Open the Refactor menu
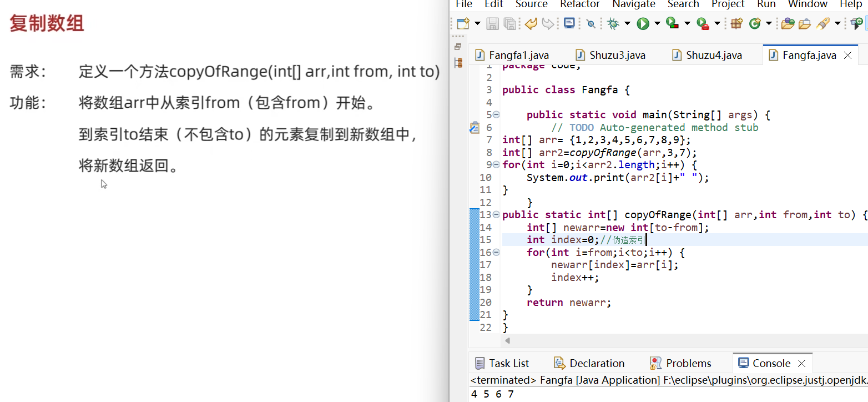 pyautogui.click(x=580, y=4)
